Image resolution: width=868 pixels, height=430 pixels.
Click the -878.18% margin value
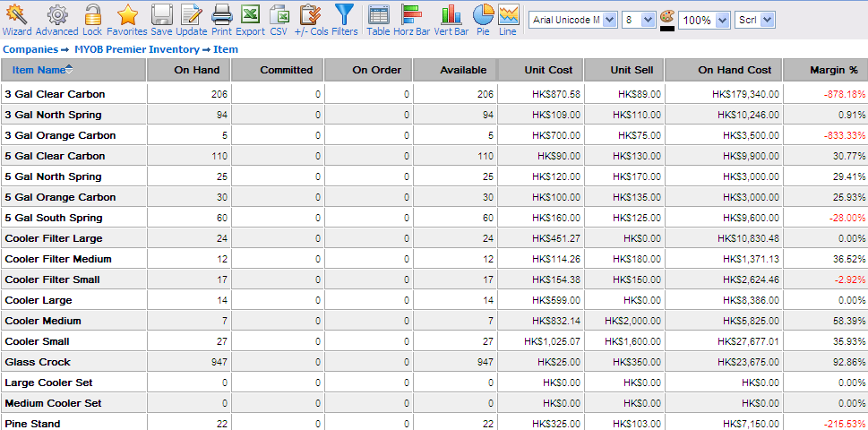[x=844, y=95]
